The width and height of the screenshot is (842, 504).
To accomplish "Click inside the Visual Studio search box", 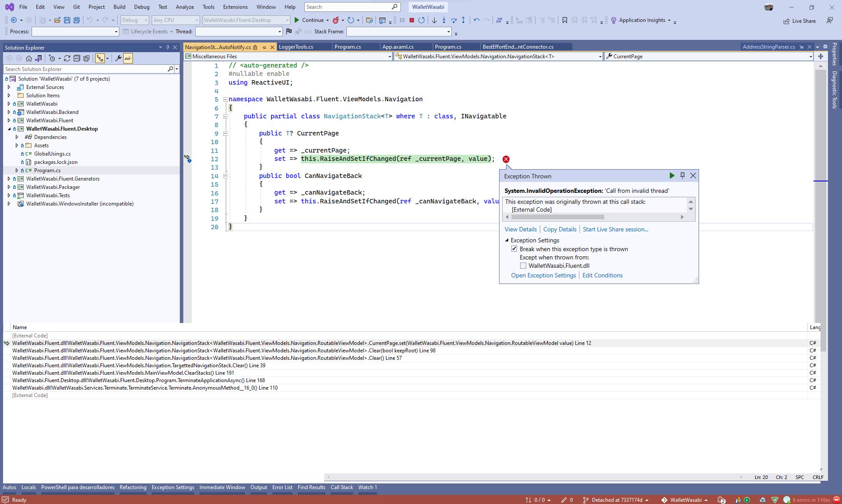I will (x=349, y=7).
